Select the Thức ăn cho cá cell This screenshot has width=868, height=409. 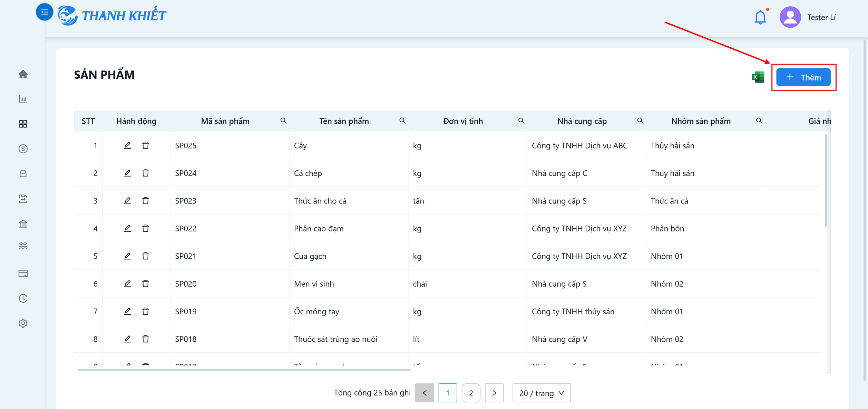tap(349, 201)
